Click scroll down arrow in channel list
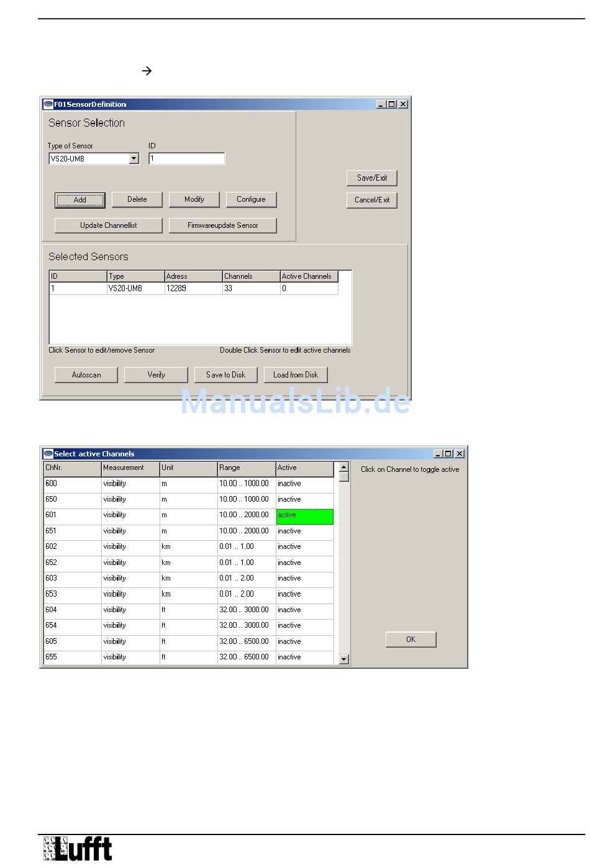Screen dimensions: 590x868 point(344,659)
